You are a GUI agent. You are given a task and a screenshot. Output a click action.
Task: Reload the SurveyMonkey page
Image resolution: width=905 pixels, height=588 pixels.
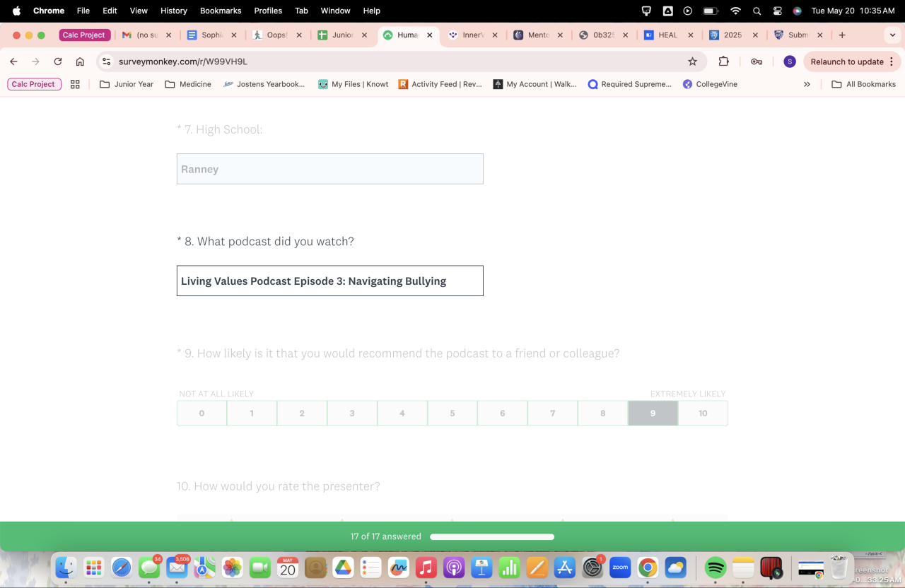pos(58,61)
